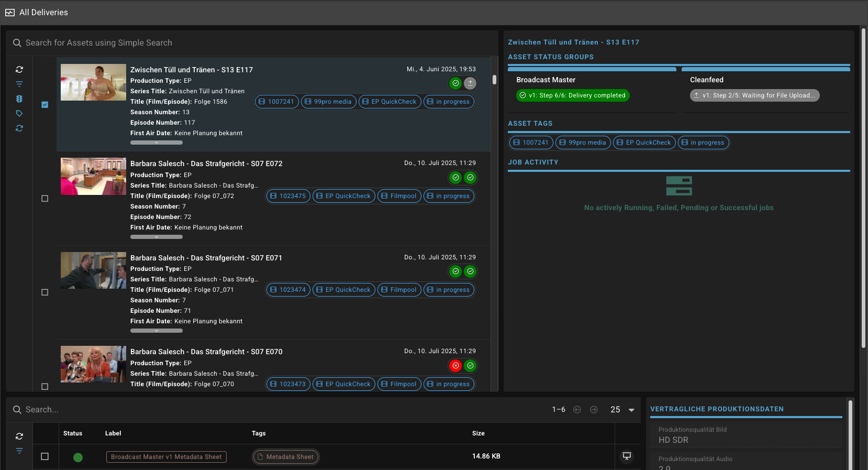Select the Barbara Salesch S07 E072 checkbox
Screen dimensions: 868x470
(45, 199)
